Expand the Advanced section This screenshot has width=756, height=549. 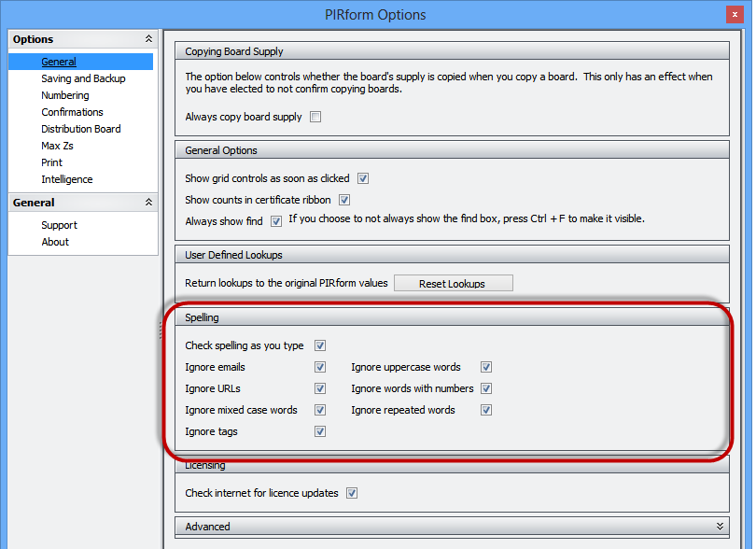[720, 527]
